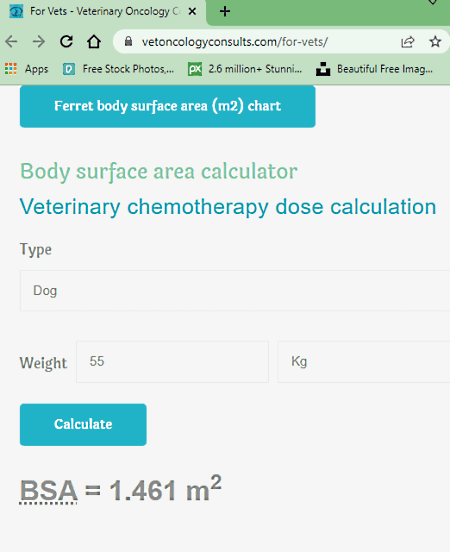Viewport: 450px width, 552px height.
Task: View site info via the padlock icon
Action: click(128, 42)
